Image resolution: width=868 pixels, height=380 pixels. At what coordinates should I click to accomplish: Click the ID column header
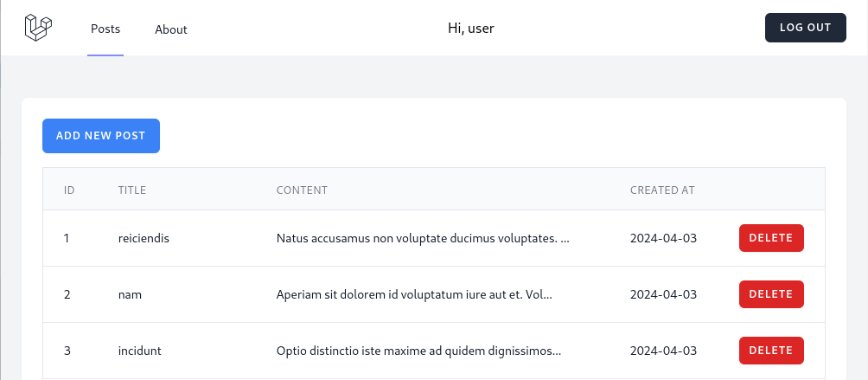click(69, 190)
